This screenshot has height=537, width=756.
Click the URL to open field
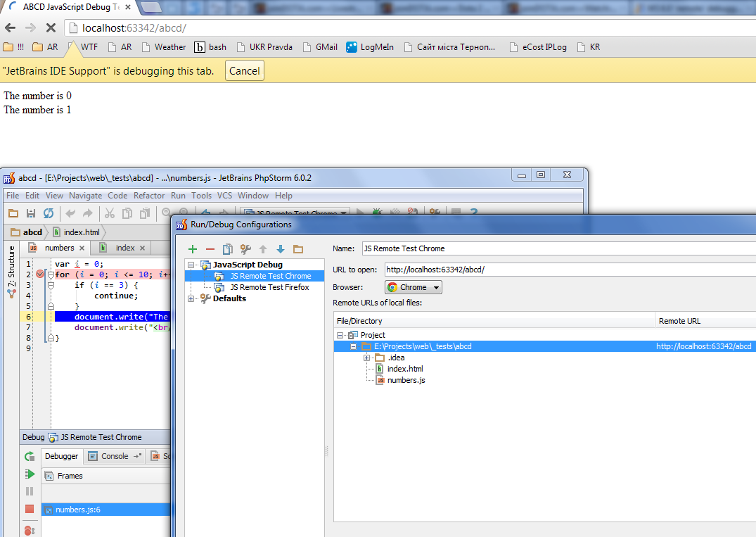click(570, 270)
